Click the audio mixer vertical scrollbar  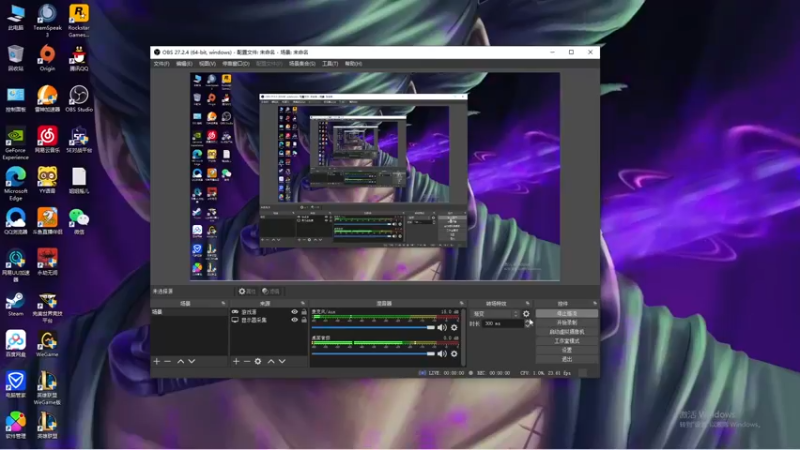[x=463, y=337]
